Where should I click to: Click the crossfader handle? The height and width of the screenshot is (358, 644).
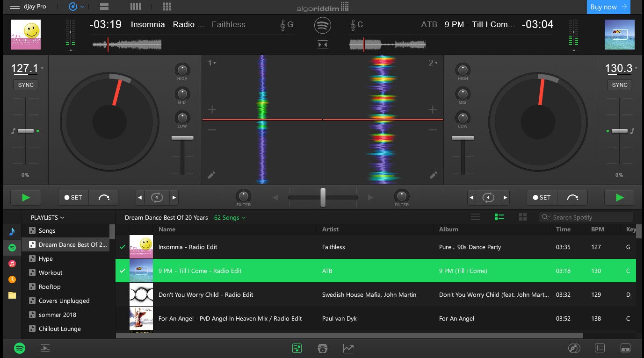[x=323, y=197]
